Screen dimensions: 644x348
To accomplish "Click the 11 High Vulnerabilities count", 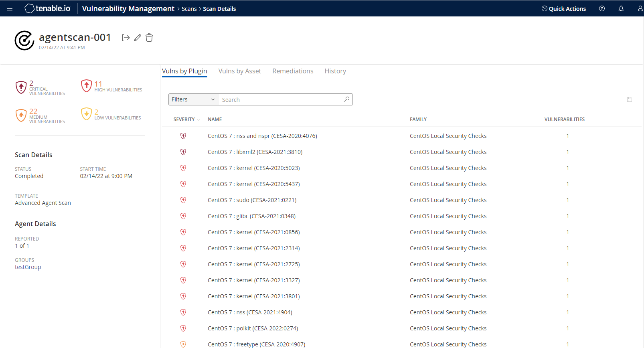I will click(x=98, y=84).
